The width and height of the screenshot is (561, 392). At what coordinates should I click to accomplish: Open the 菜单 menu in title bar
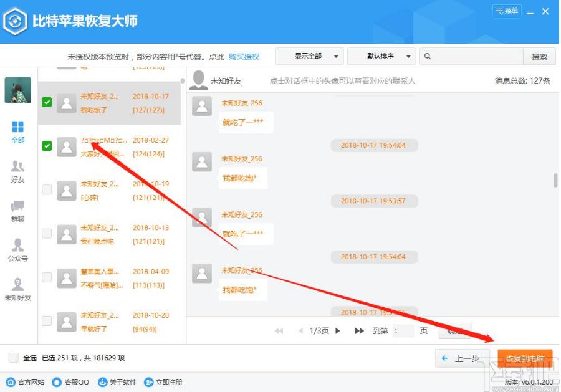click(507, 11)
